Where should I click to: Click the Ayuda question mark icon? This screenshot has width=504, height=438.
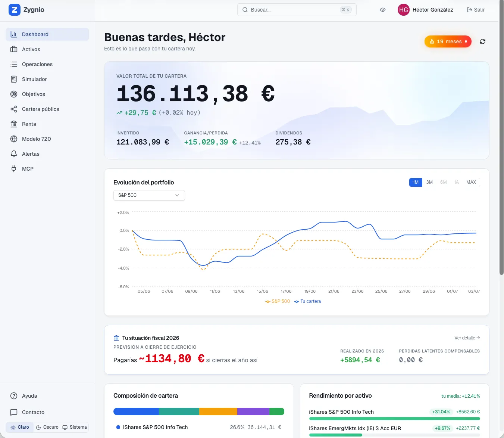(x=14, y=396)
